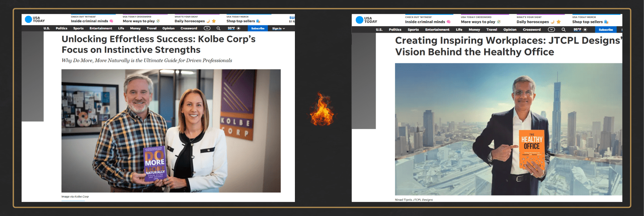The width and height of the screenshot is (644, 216).
Task: Click the 'Ninad Tipnis JTCPL Designs' caption
Action: click(x=414, y=200)
